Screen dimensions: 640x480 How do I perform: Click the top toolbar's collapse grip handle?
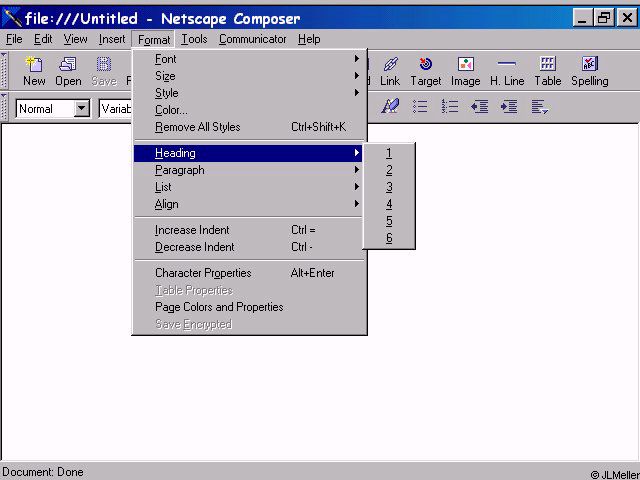[x=4, y=70]
